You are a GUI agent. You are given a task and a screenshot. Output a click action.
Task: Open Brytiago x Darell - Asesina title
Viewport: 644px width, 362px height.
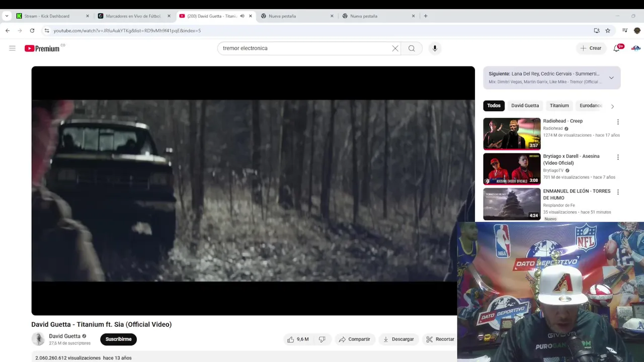(571, 159)
